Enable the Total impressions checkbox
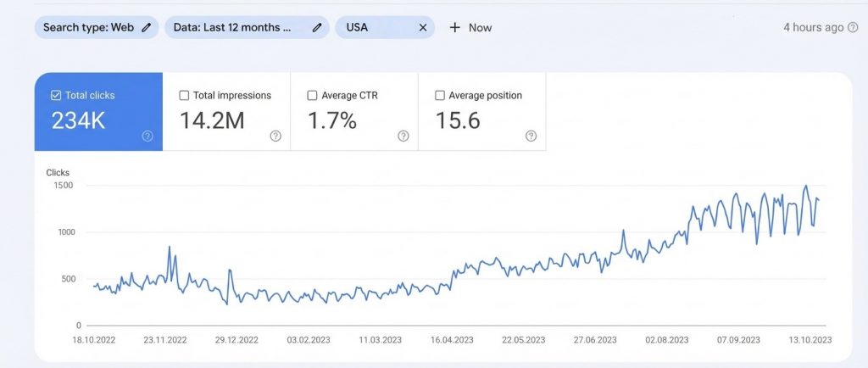This screenshot has height=368, width=868. click(184, 96)
